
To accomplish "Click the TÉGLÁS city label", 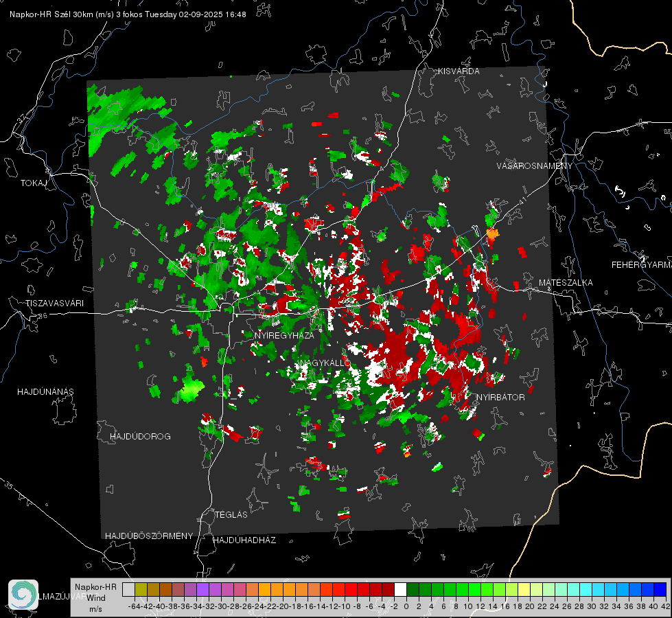I will 231,515.
